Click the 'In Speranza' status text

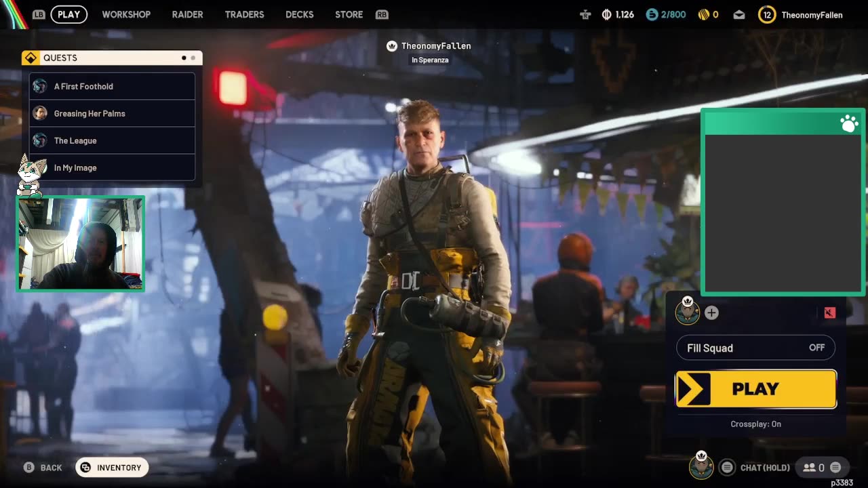click(x=430, y=60)
